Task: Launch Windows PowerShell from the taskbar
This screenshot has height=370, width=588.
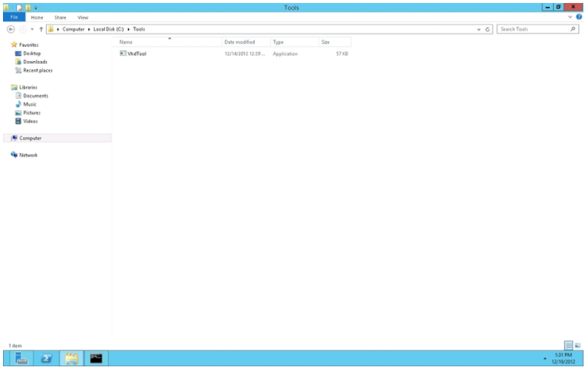Action: coord(46,358)
